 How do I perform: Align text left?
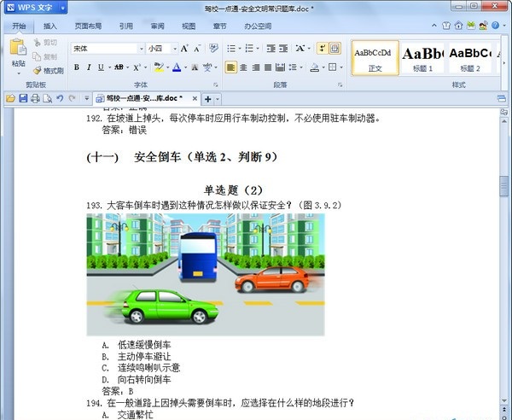pos(231,67)
